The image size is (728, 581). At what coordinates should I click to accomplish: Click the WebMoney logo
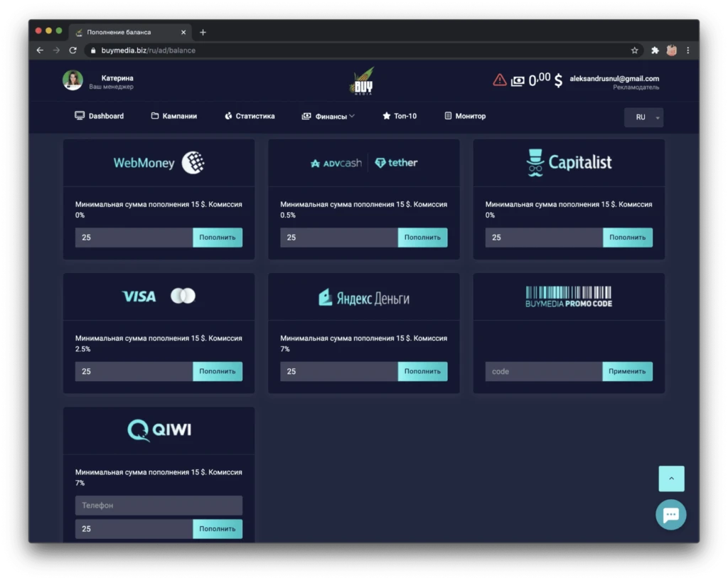(x=159, y=163)
